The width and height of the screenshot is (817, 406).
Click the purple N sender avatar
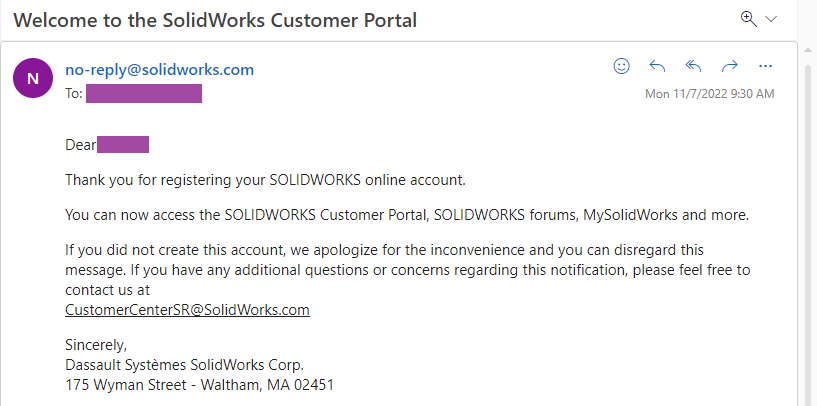click(x=33, y=78)
